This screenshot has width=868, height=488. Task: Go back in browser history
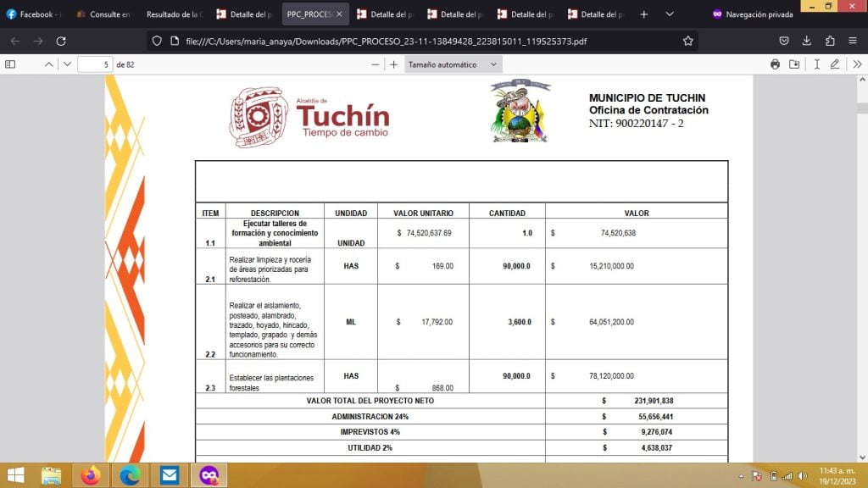[x=15, y=41]
